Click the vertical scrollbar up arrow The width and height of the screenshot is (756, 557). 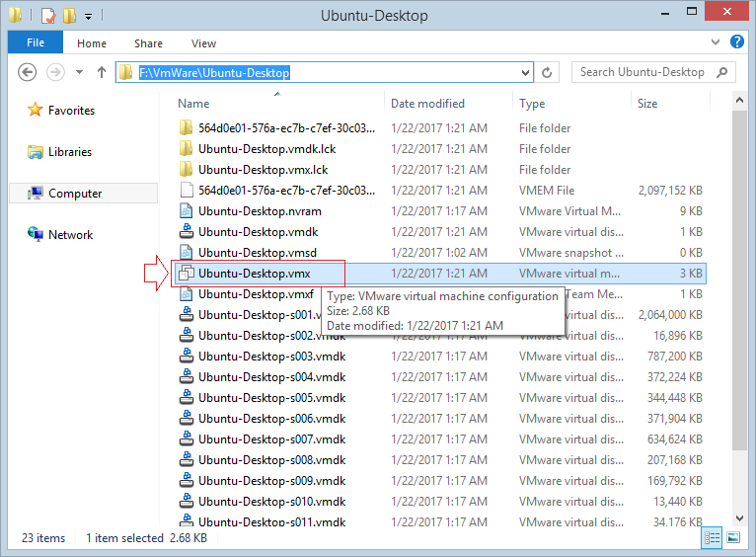click(739, 101)
